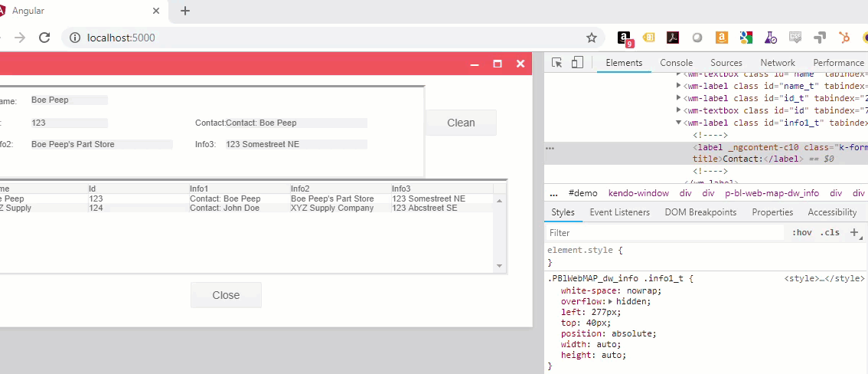Switch to the Performance panel
This screenshot has height=374, width=868.
[837, 63]
